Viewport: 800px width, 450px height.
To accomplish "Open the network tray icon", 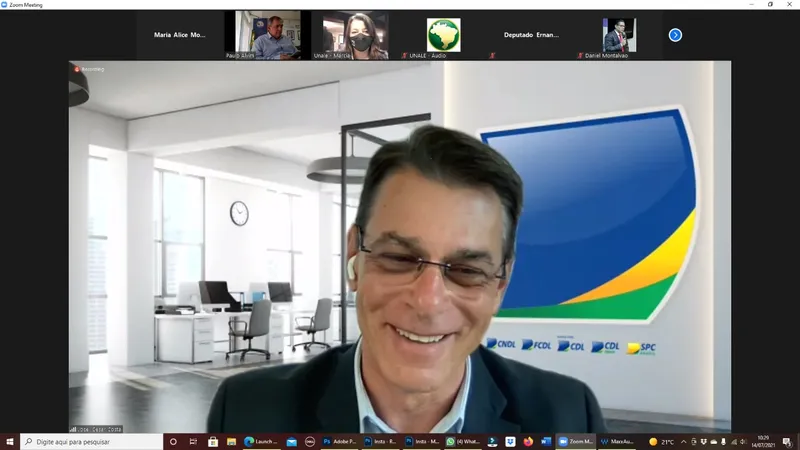I will click(x=734, y=442).
